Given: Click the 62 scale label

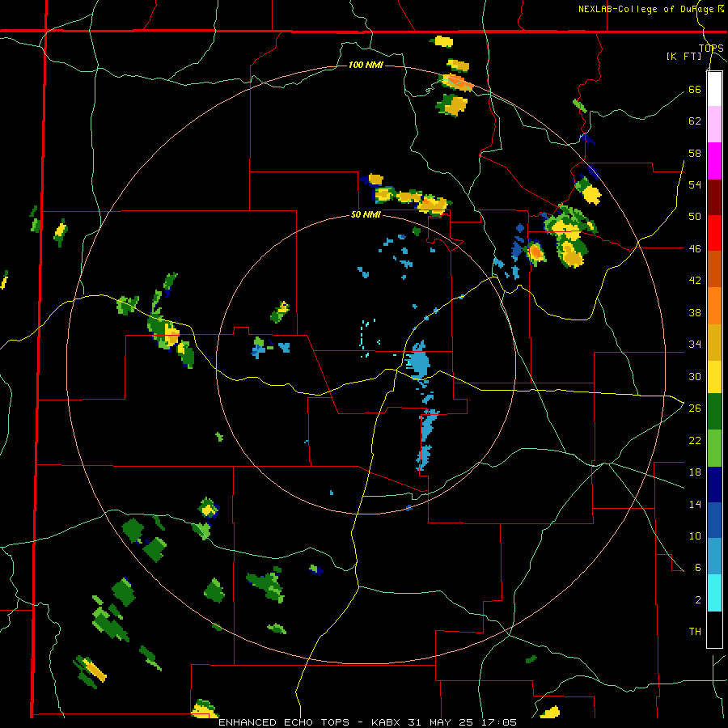Looking at the screenshot, I should [695, 121].
